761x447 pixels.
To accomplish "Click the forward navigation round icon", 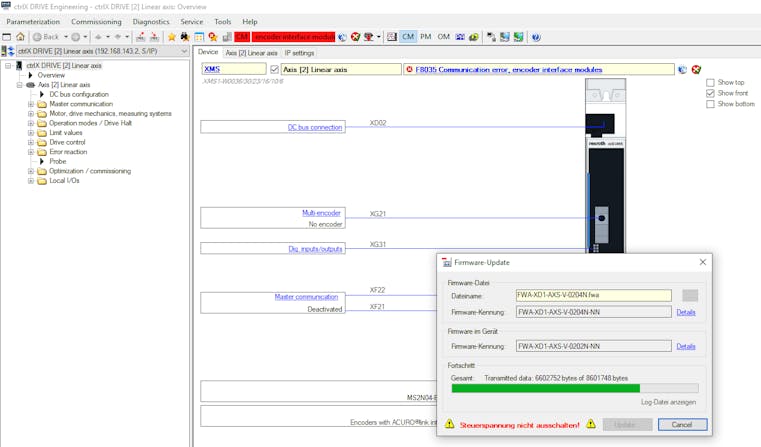I will [x=76, y=37].
